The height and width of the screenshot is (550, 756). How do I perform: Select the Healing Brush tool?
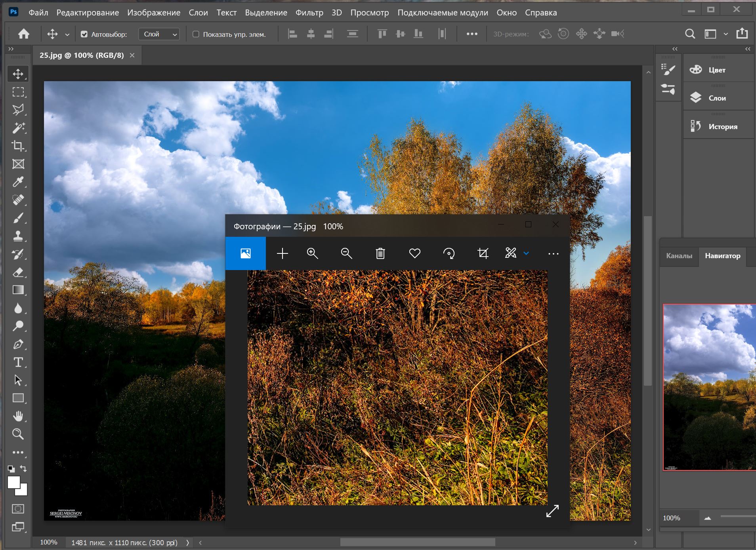(x=18, y=200)
